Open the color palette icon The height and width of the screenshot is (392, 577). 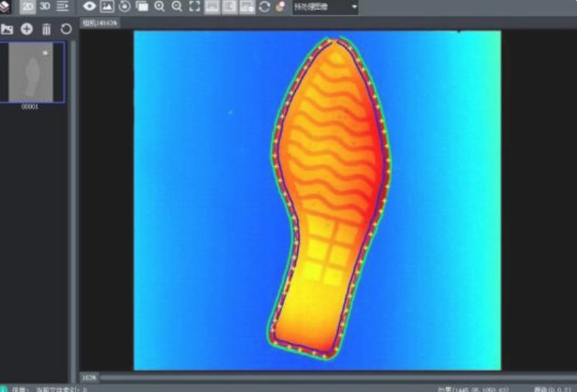[280, 7]
